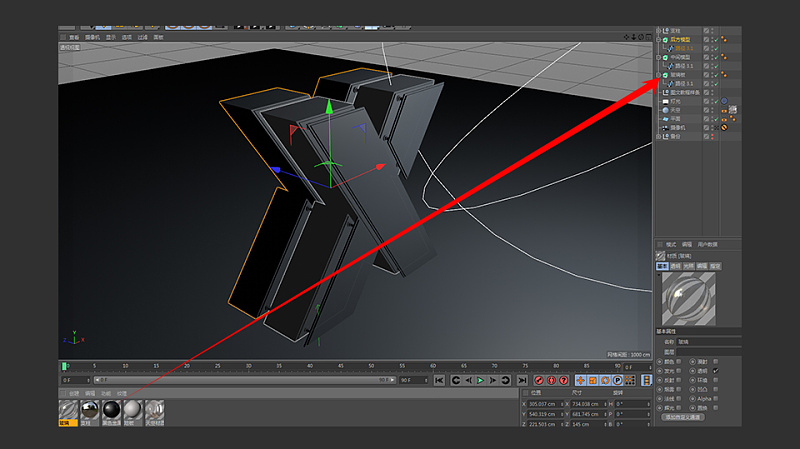Click the 天空 sky object icon
The image size is (800, 449).
pos(665,110)
